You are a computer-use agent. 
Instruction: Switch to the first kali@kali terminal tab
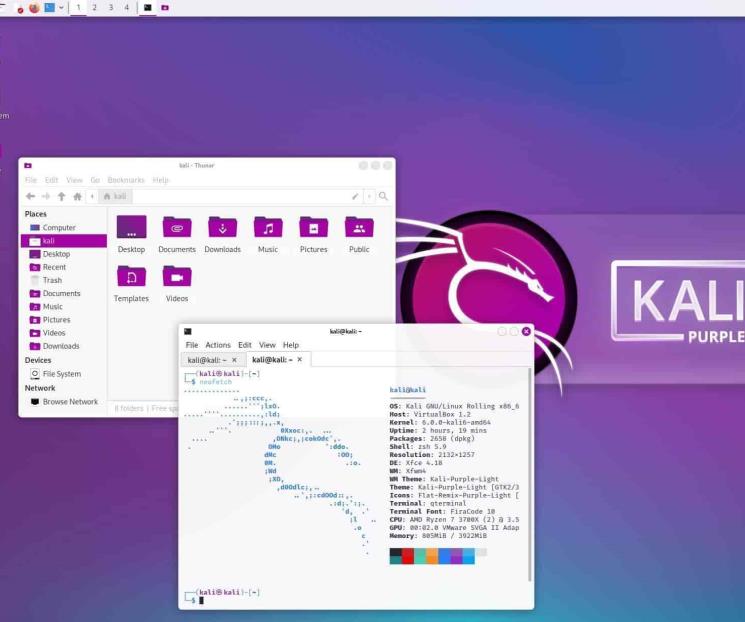pyautogui.click(x=208, y=359)
